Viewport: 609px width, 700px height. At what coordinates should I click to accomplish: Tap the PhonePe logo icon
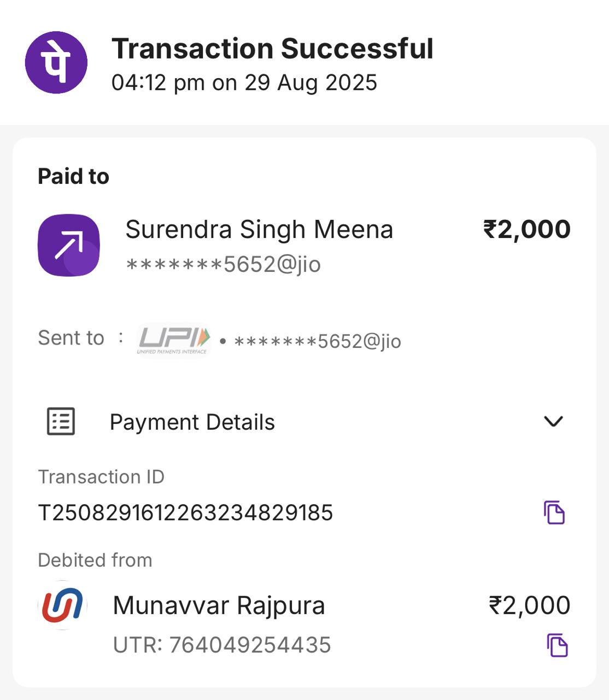[56, 62]
